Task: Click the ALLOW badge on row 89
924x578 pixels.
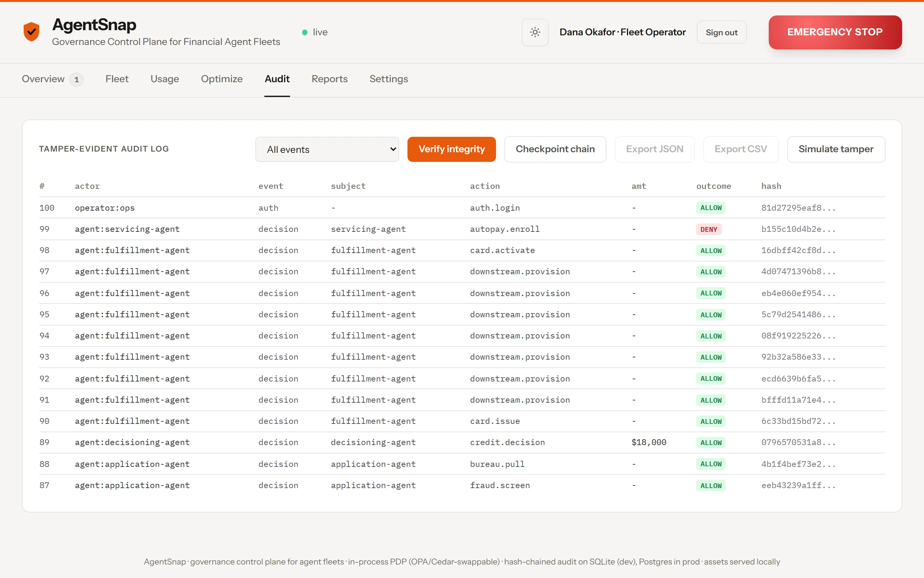Action: 711,443
